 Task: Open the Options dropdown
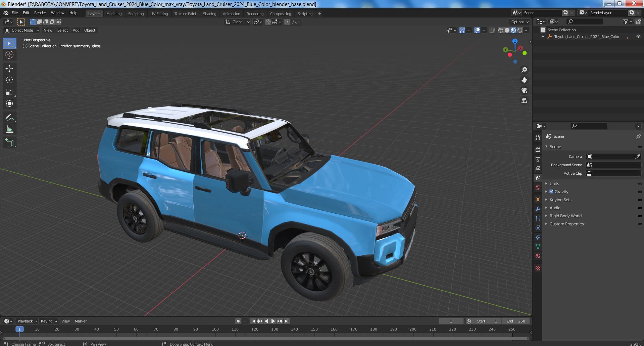[x=520, y=22]
